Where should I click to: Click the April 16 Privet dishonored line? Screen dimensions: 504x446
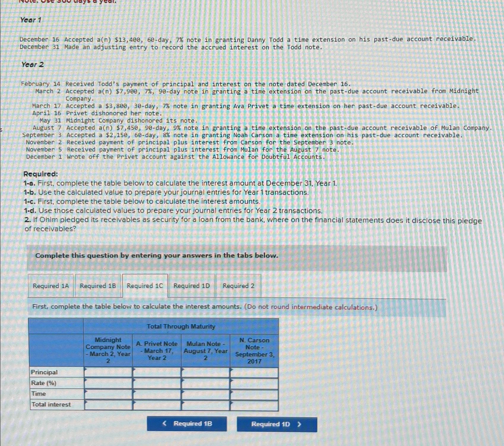pyautogui.click(x=97, y=113)
